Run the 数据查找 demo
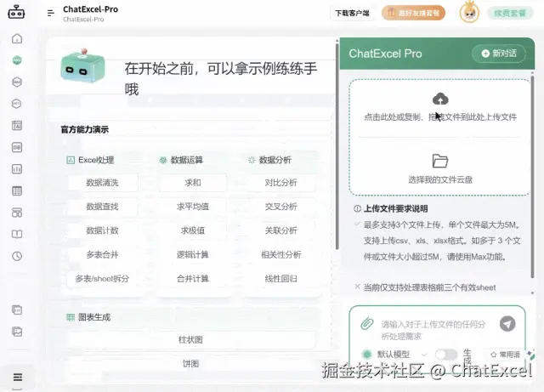This screenshot has width=544, height=392. pyautogui.click(x=102, y=207)
